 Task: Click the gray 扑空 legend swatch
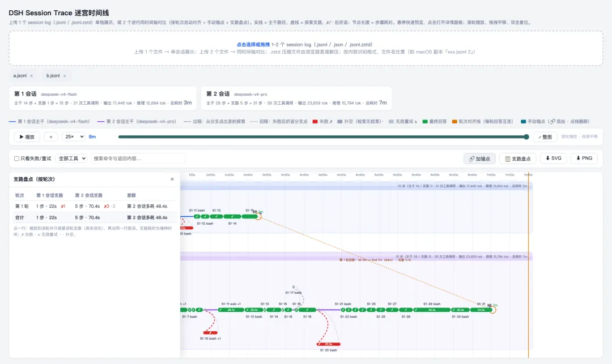click(339, 122)
